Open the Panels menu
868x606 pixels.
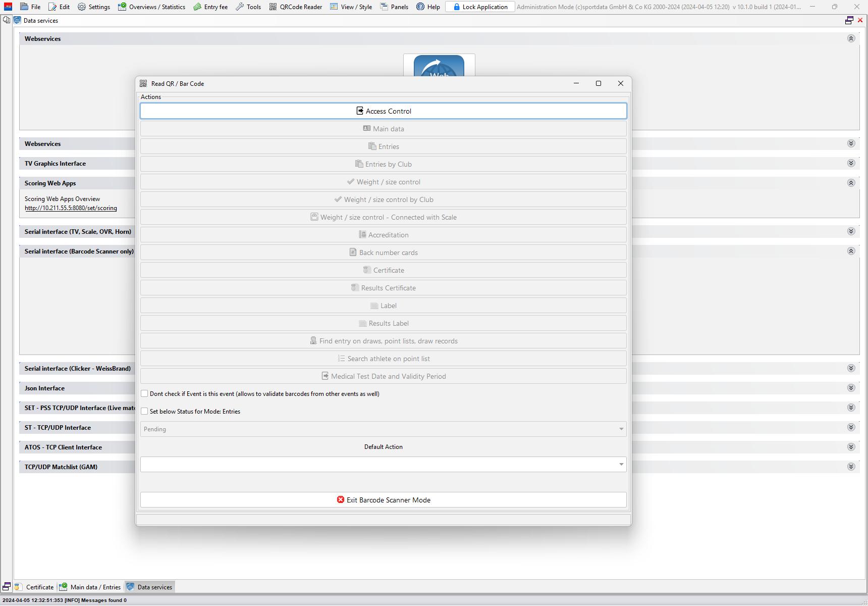[x=394, y=7]
